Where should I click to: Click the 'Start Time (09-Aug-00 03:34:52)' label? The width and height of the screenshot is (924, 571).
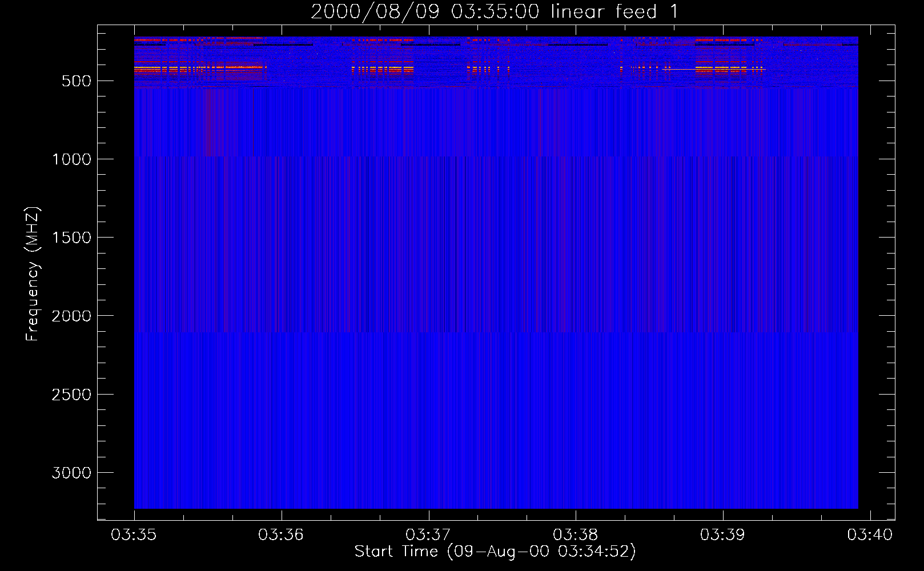(495, 552)
